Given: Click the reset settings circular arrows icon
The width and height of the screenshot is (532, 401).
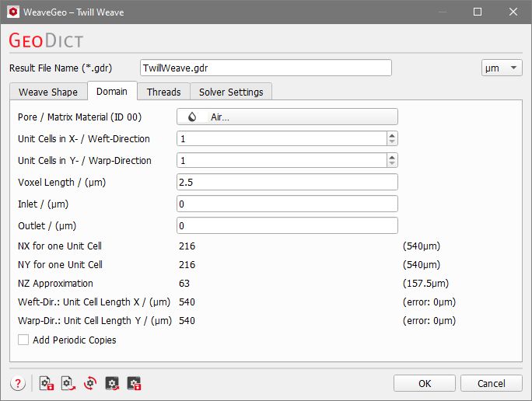Looking at the screenshot, I should click(90, 383).
